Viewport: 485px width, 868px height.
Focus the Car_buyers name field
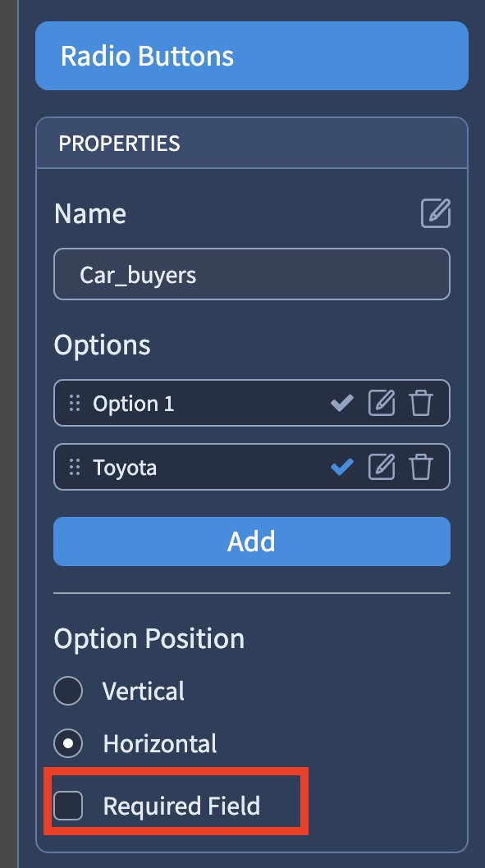252,274
